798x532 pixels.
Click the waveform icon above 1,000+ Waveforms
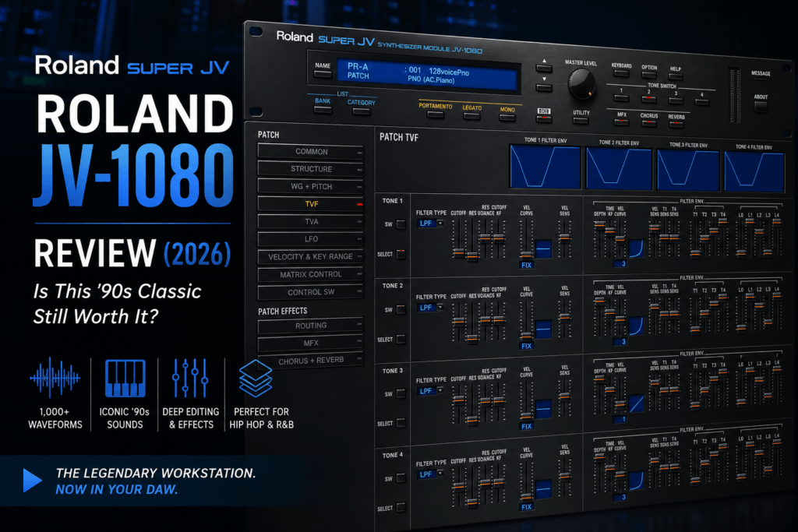click(x=55, y=378)
